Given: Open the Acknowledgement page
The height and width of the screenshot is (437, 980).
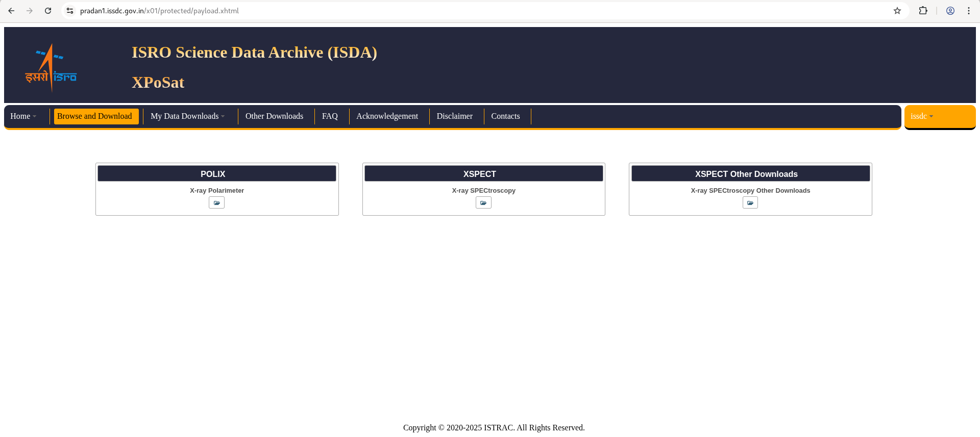Looking at the screenshot, I should tap(387, 116).
